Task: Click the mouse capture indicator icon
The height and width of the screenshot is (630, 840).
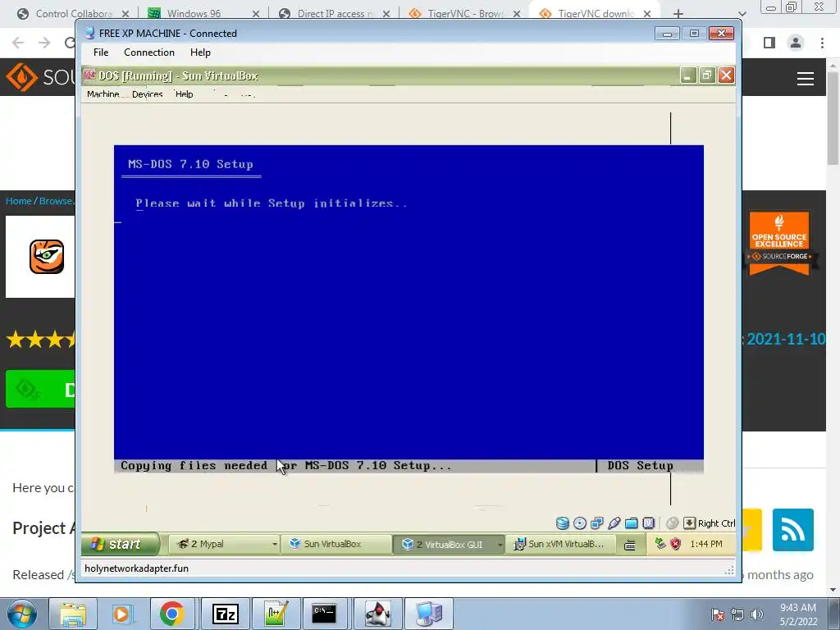Action: coord(673,523)
